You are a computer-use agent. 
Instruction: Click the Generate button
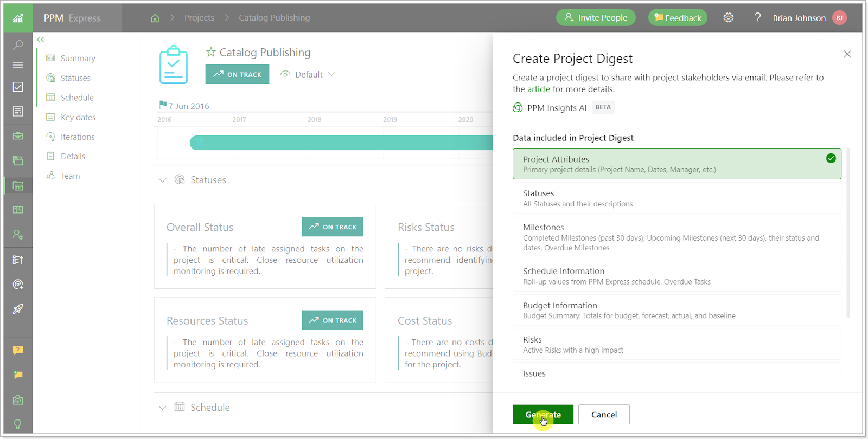pyautogui.click(x=543, y=415)
